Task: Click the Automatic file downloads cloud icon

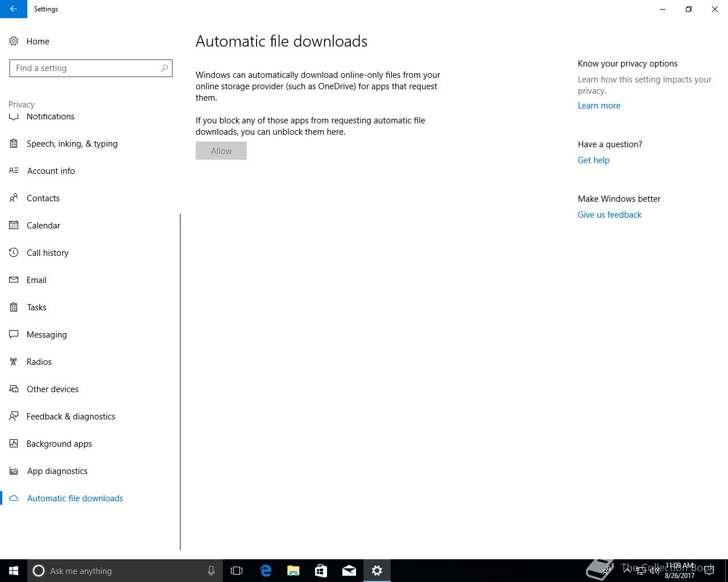Action: [x=14, y=498]
